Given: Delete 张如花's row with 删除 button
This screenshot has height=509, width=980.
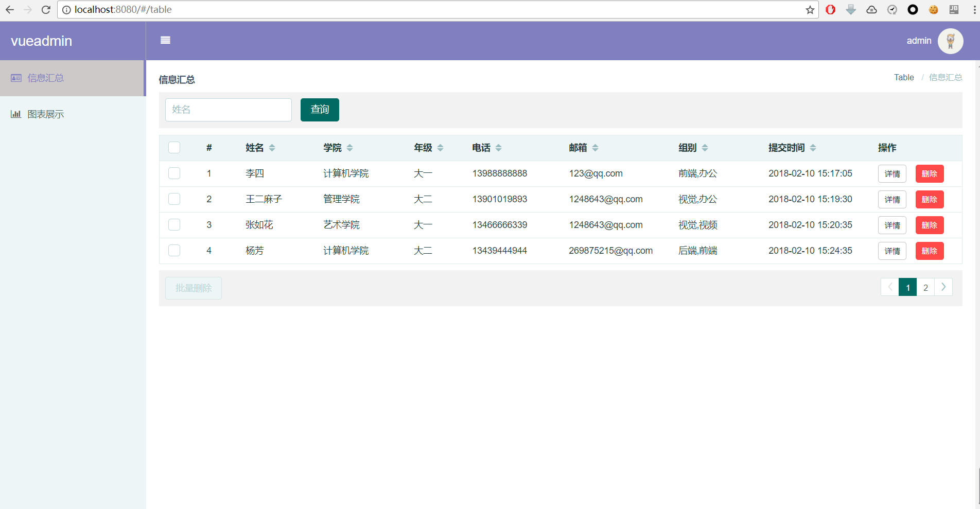Looking at the screenshot, I should 930,225.
